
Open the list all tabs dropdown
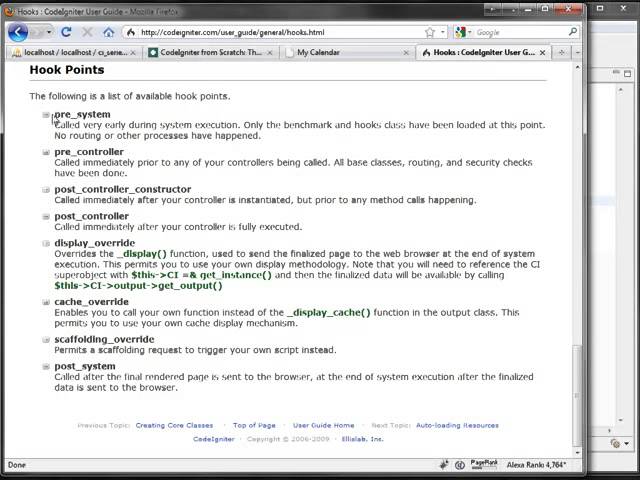coord(577,53)
